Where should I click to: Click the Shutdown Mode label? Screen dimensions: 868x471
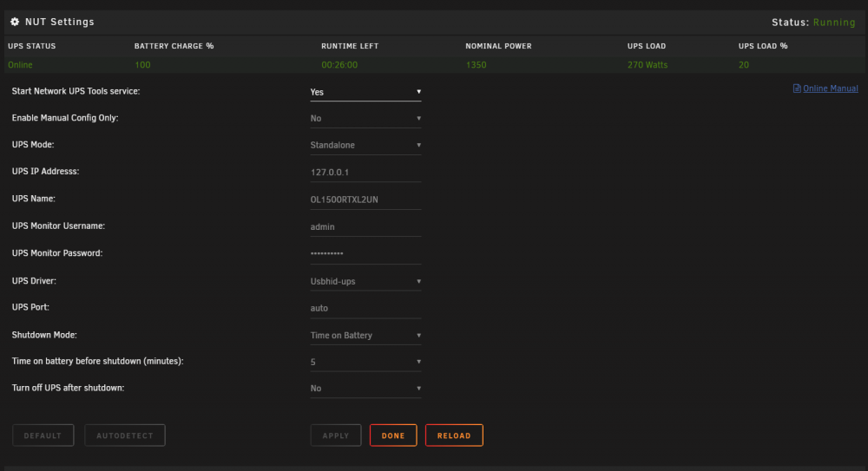(x=44, y=335)
